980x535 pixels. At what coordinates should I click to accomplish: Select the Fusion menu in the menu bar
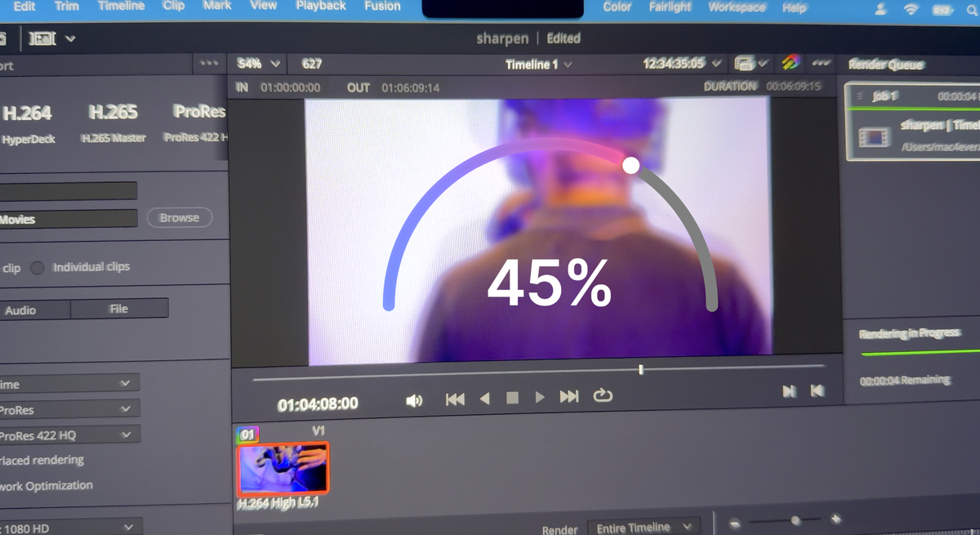[x=382, y=7]
